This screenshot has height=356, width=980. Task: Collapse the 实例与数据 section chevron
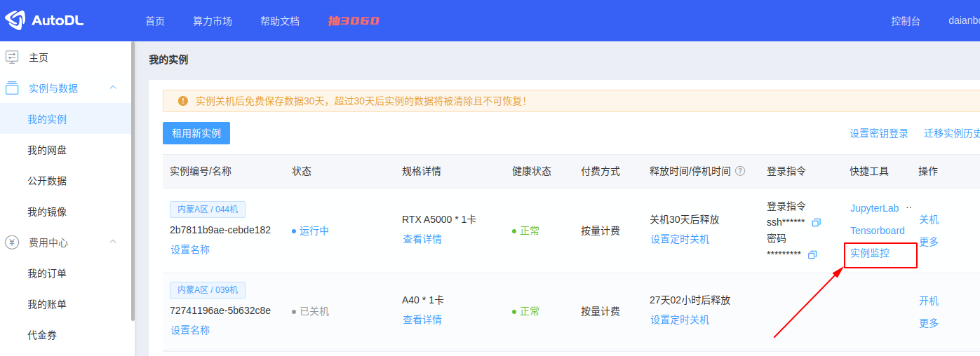(x=113, y=88)
